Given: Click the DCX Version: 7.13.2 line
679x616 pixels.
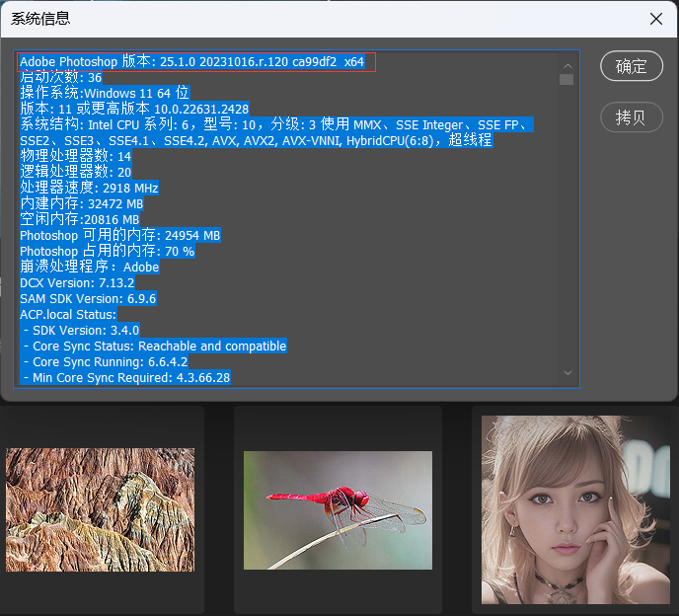Looking at the screenshot, I should (x=77, y=283).
